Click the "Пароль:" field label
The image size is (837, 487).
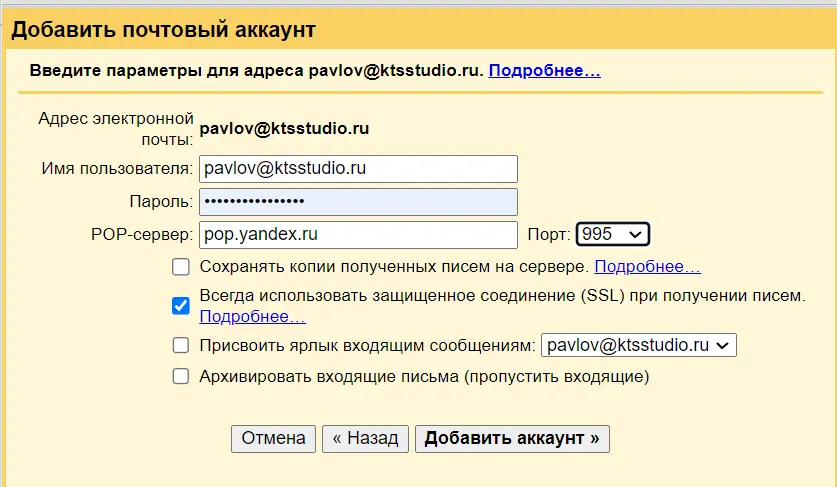point(161,202)
